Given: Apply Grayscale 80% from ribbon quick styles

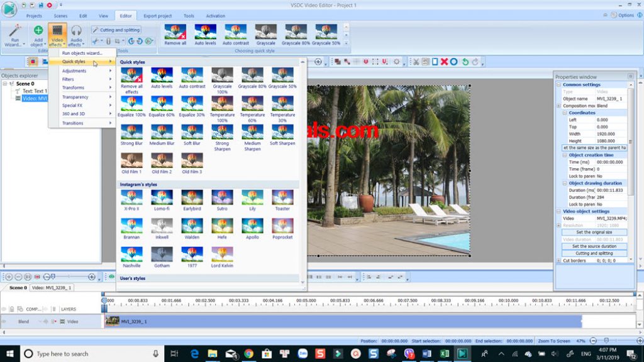Looking at the screenshot, I should tap(296, 35).
